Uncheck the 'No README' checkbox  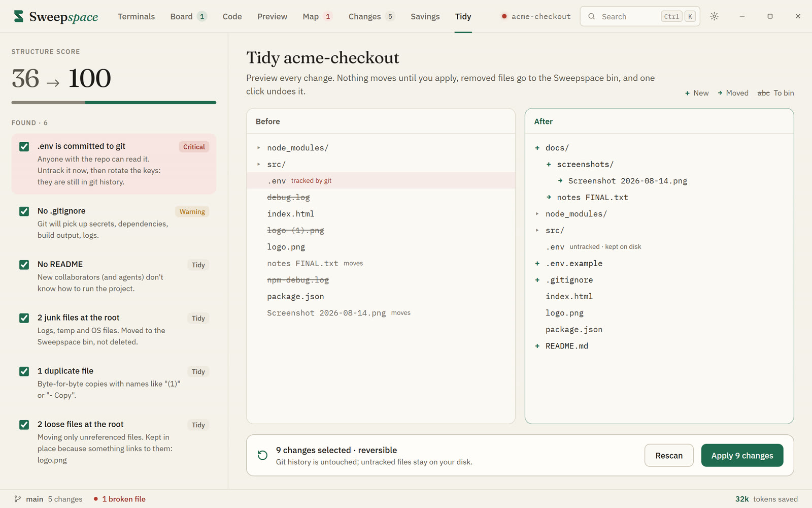[24, 265]
